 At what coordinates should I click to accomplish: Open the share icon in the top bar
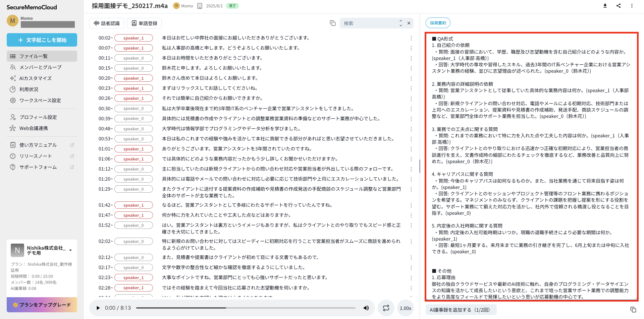[619, 6]
